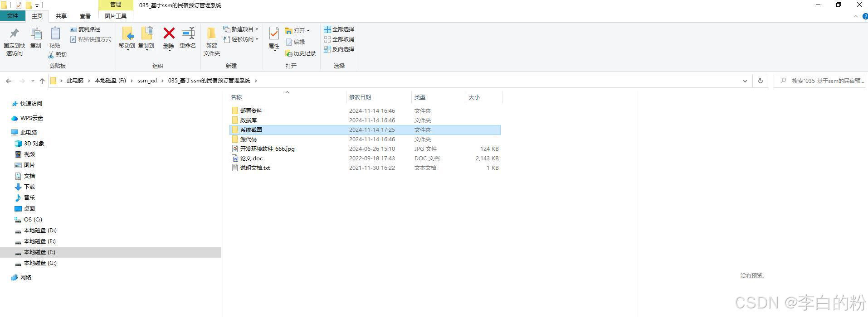
Task: Open 本地磁盘 (D:) drive
Action: [x=36, y=231]
